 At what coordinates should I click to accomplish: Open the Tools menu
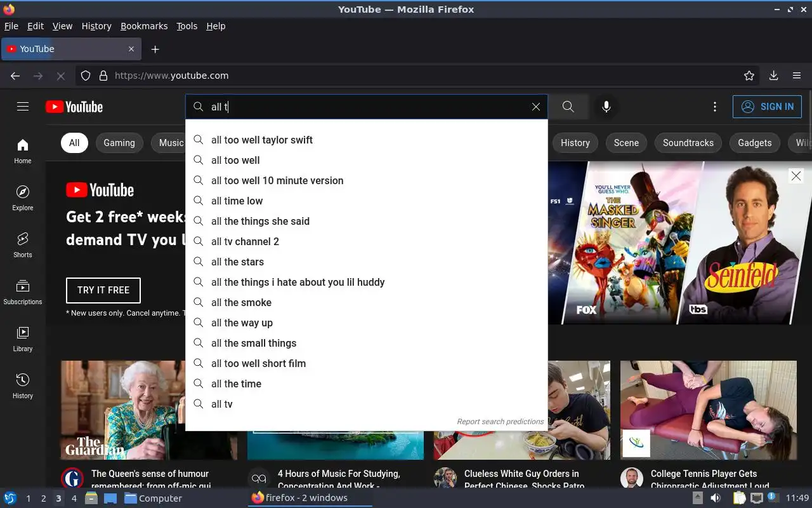(187, 26)
